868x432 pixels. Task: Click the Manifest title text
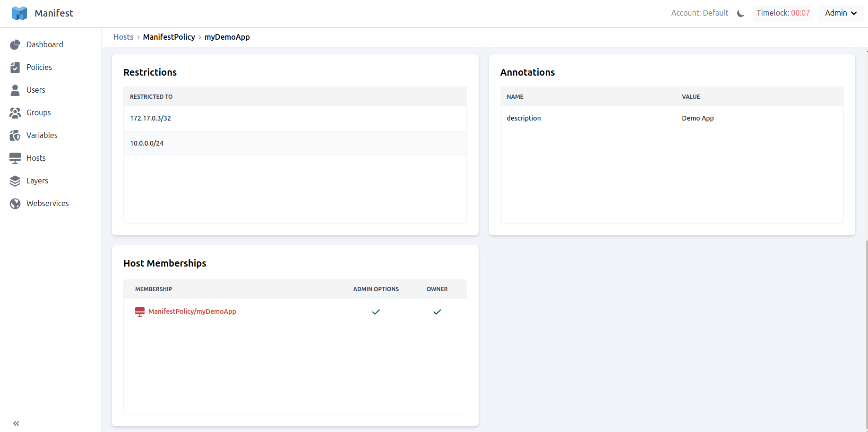54,13
